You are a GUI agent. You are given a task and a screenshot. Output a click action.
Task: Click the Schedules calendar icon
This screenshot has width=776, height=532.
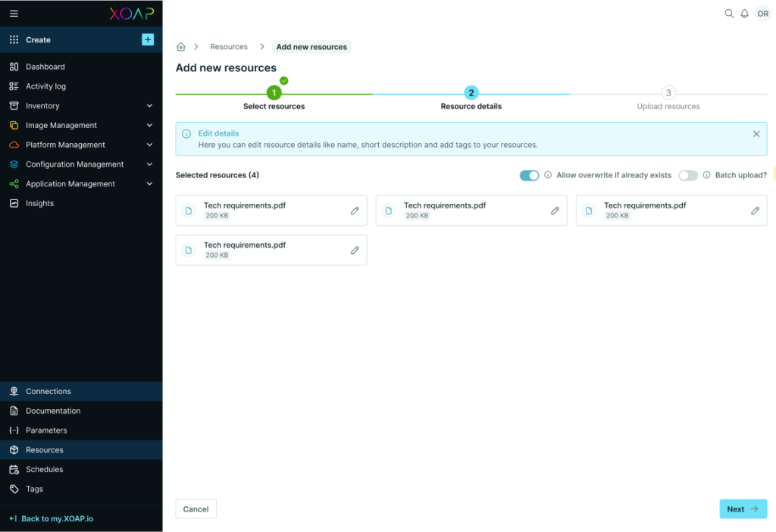(14, 469)
